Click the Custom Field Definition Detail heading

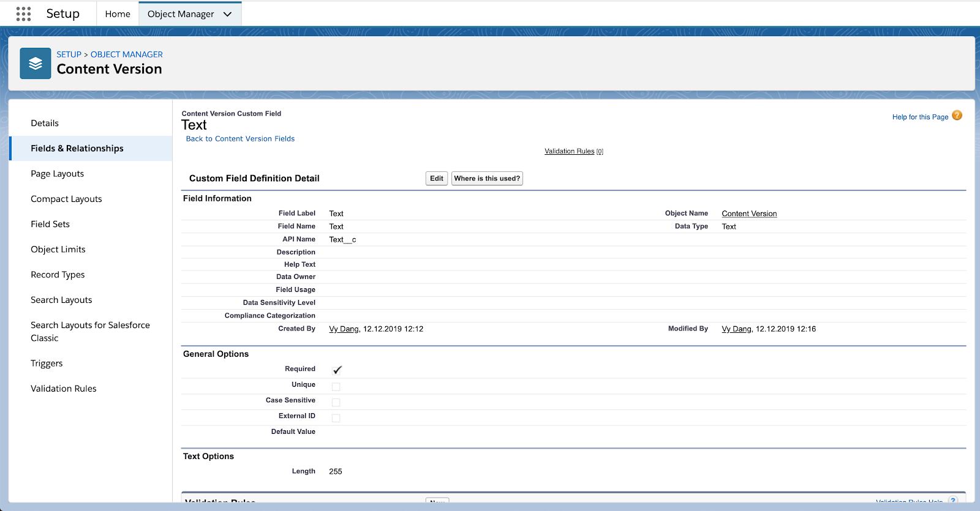click(x=254, y=179)
